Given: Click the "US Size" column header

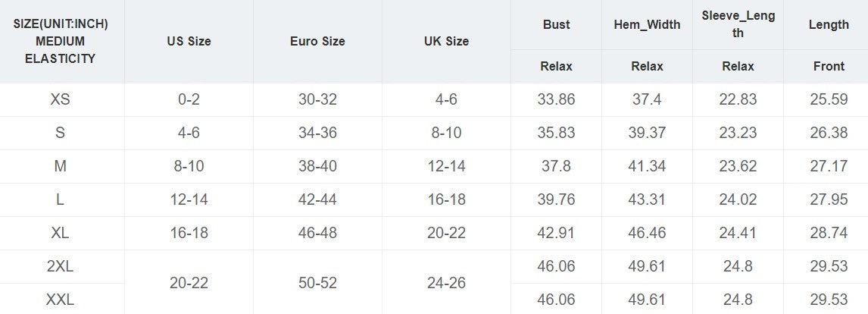Looking at the screenshot, I should pos(189,41).
